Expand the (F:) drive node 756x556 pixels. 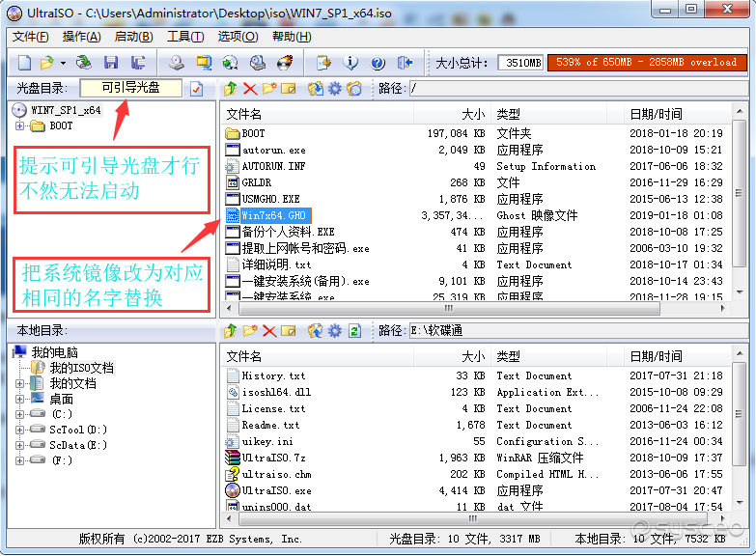[x=19, y=460]
